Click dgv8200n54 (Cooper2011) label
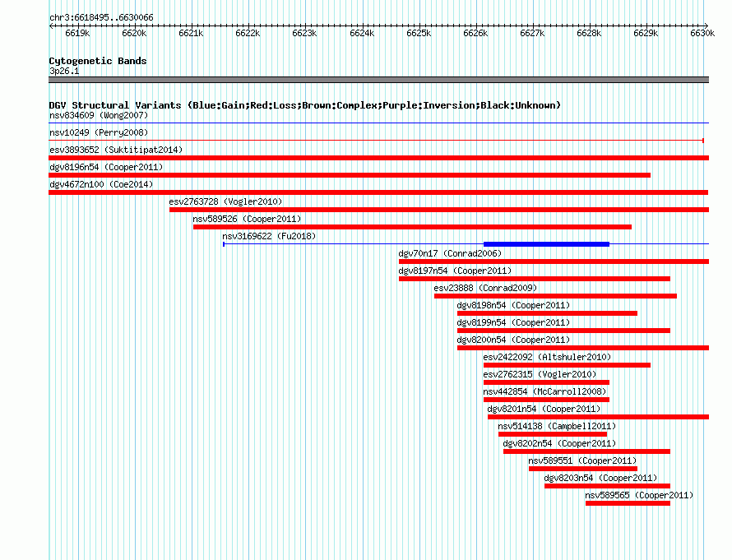 point(513,340)
